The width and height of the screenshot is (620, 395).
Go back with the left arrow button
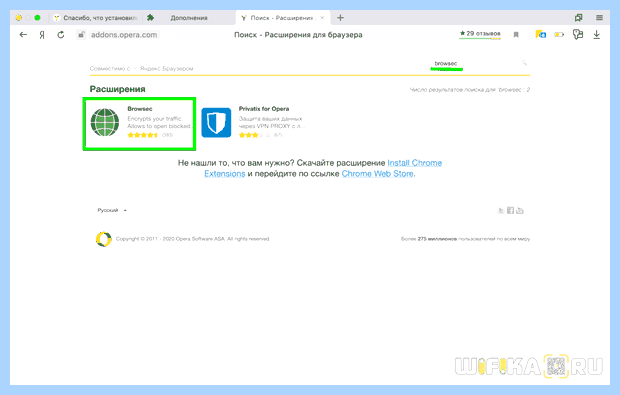click(23, 35)
